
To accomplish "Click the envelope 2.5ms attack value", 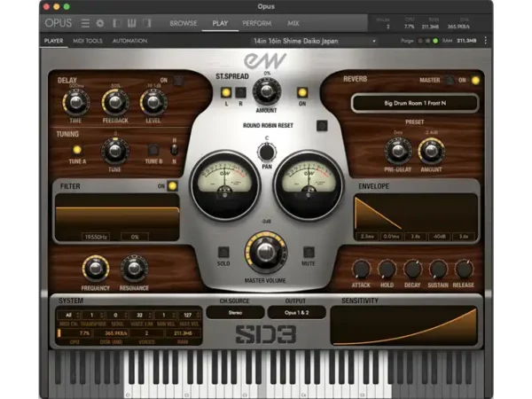I will click(367, 237).
